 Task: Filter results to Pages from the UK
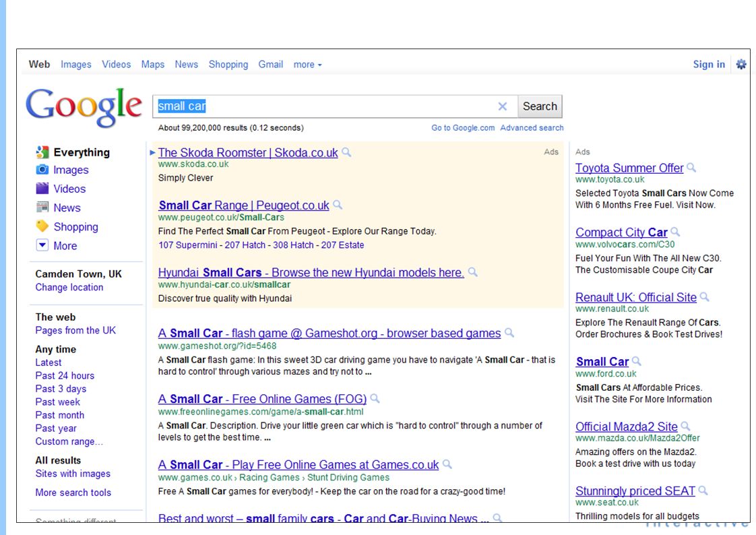pos(75,330)
